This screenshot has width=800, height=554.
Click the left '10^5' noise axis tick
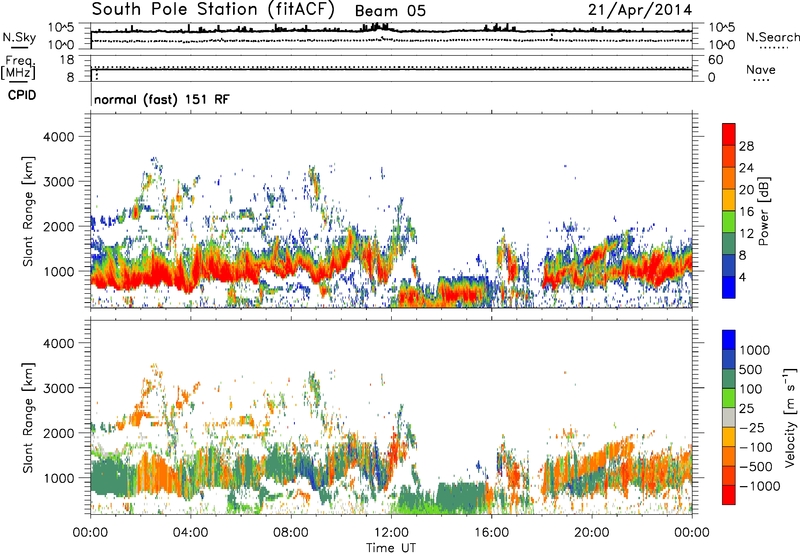pos(61,28)
